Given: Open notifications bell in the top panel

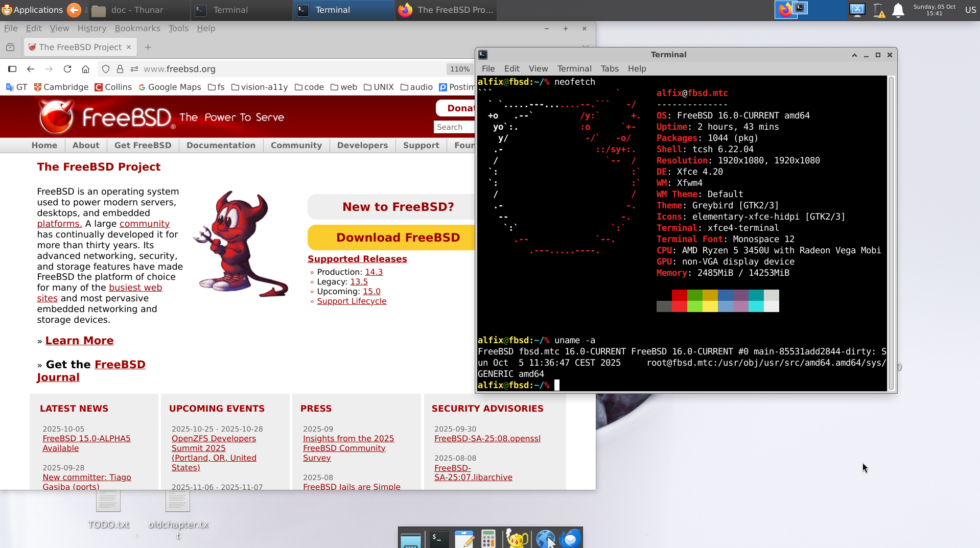Looking at the screenshot, I should [898, 10].
